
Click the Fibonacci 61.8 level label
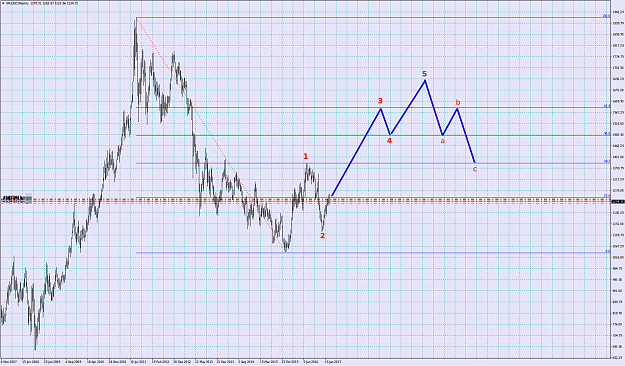pyautogui.click(x=607, y=106)
